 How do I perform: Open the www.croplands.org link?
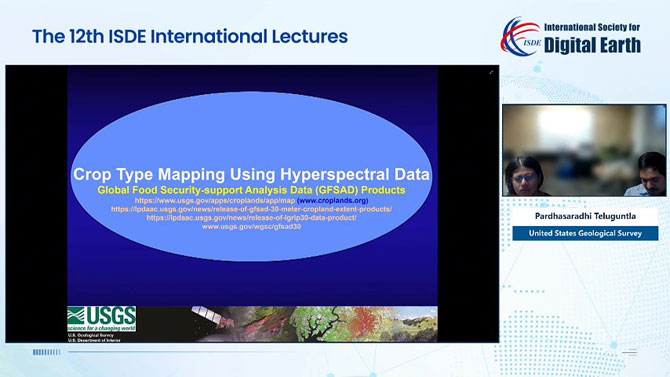pos(332,200)
